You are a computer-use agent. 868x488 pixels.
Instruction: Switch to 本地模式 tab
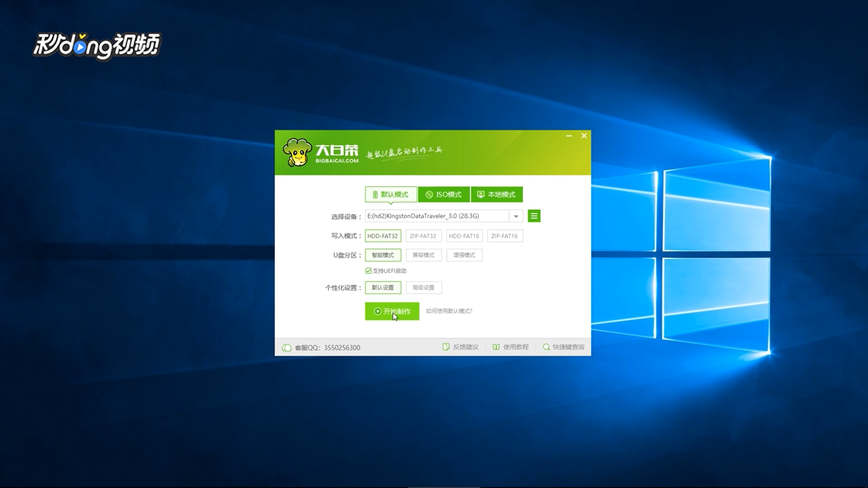pos(496,195)
